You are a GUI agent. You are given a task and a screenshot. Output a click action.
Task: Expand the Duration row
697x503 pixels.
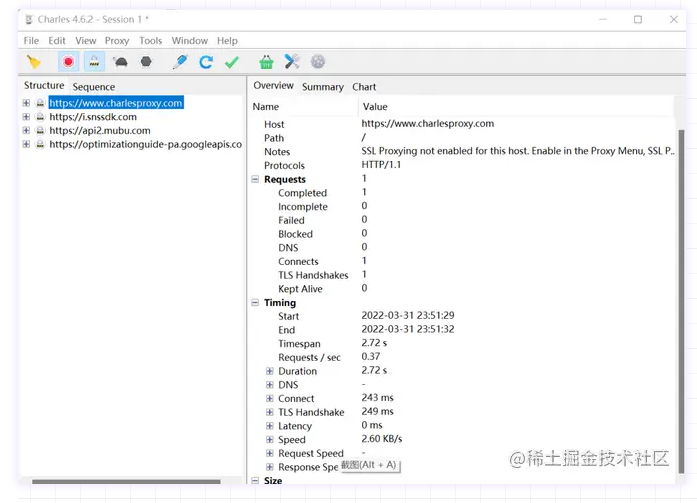click(269, 371)
